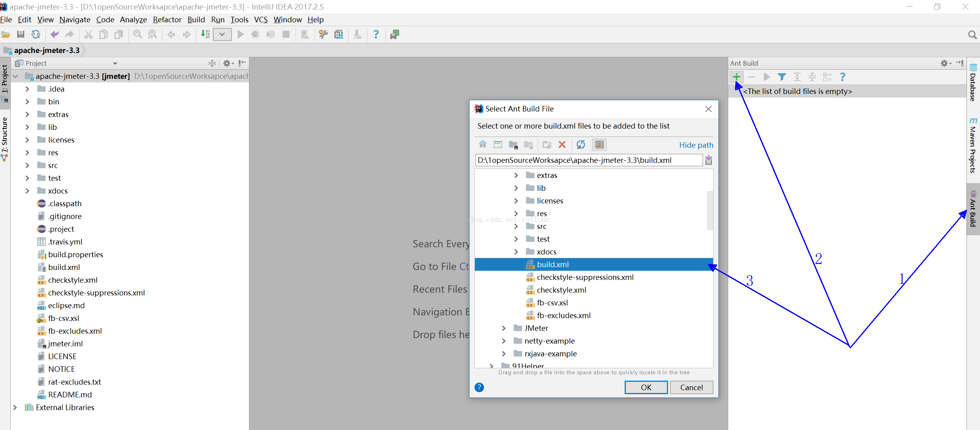The width and height of the screenshot is (980, 430).
Task: Click the Open folder toolbar icon
Action: point(6,35)
